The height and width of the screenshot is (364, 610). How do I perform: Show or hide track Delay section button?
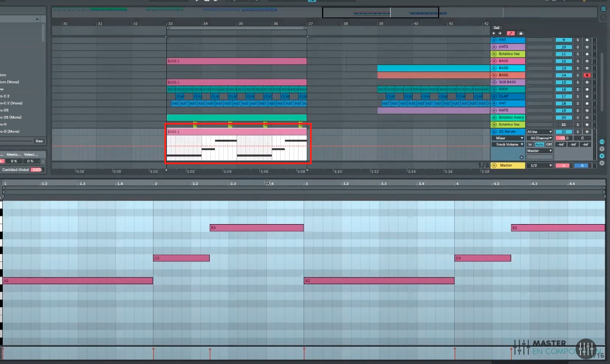[602, 163]
